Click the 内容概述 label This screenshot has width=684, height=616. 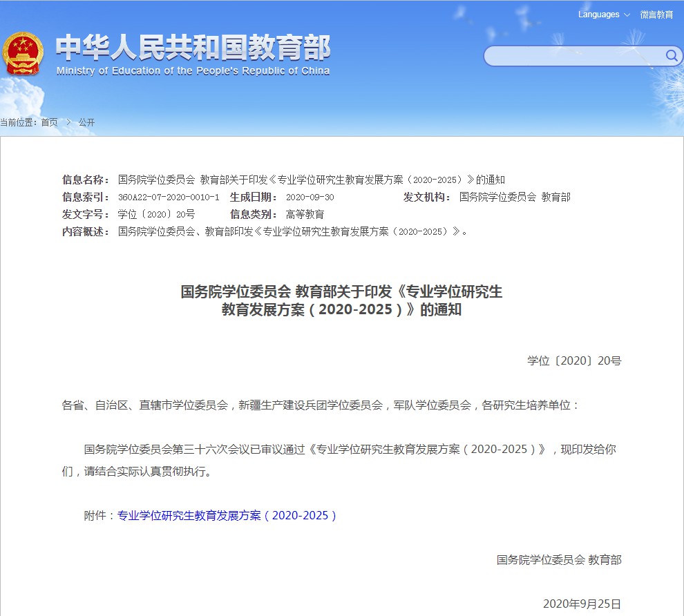coord(86,231)
